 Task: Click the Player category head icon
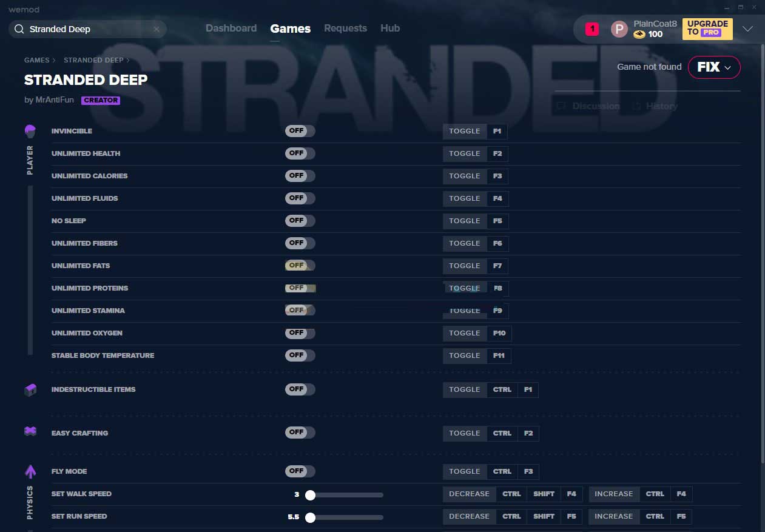30,131
